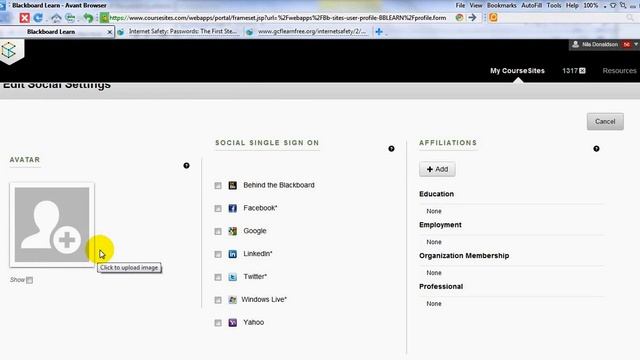Click the Affiliations section help icon
This screenshot has width=640, height=360.
tap(596, 149)
